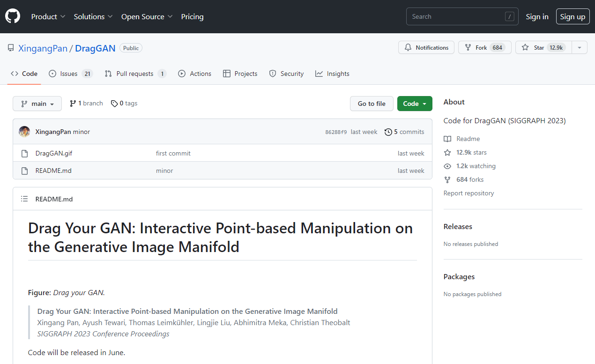The width and height of the screenshot is (595, 364).
Task: Expand the Solutions menu
Action: point(93,17)
